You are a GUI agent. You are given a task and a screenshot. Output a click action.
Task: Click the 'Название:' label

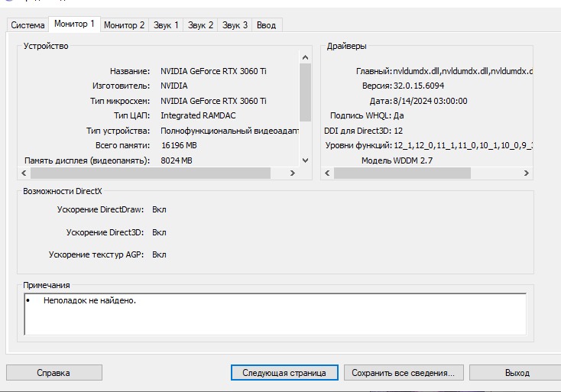tap(130, 71)
